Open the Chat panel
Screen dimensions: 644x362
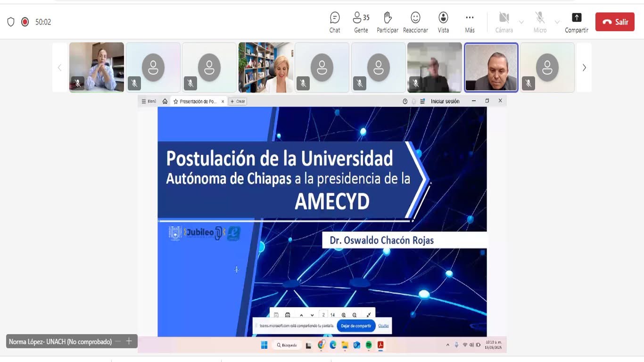click(x=335, y=22)
